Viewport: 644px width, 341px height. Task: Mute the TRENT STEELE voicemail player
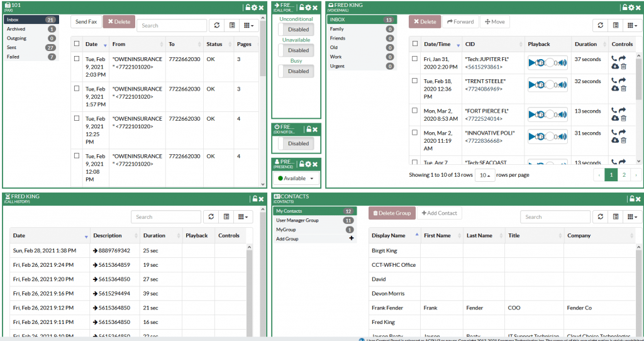[563, 85]
